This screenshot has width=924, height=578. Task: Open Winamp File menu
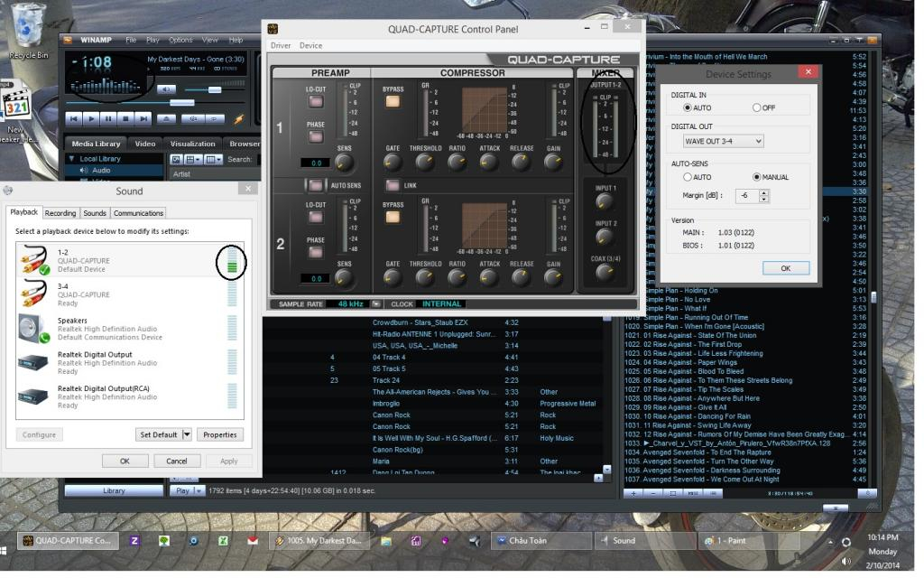[x=131, y=40]
